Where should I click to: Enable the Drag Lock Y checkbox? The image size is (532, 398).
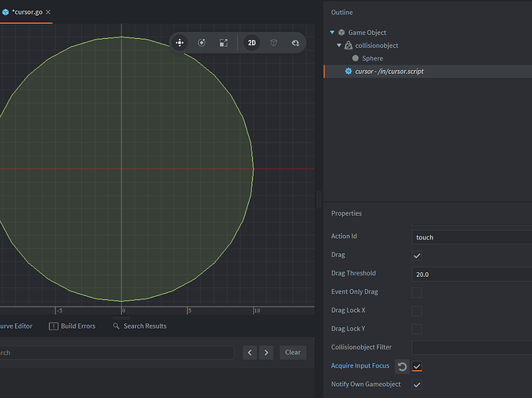pos(417,329)
